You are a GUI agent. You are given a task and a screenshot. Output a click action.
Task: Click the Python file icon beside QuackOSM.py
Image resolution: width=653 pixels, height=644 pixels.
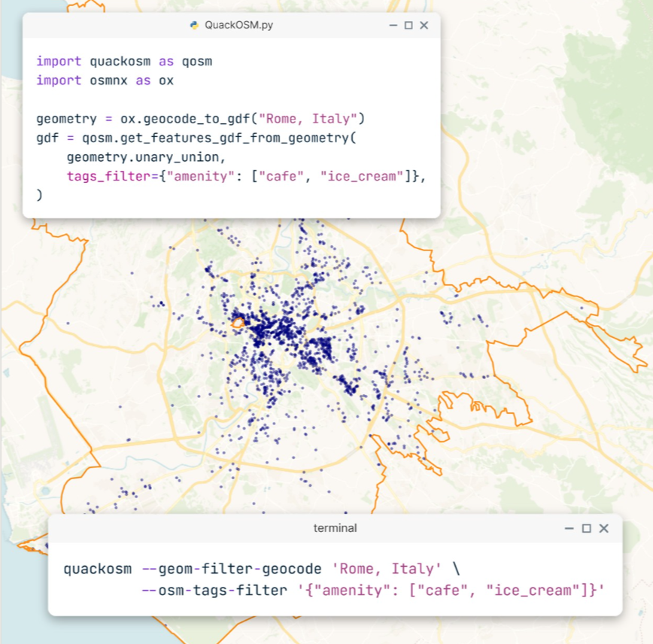[195, 25]
